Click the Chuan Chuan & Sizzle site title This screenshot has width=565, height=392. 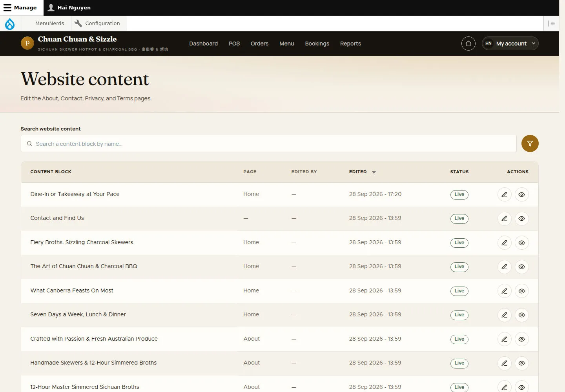point(77,39)
